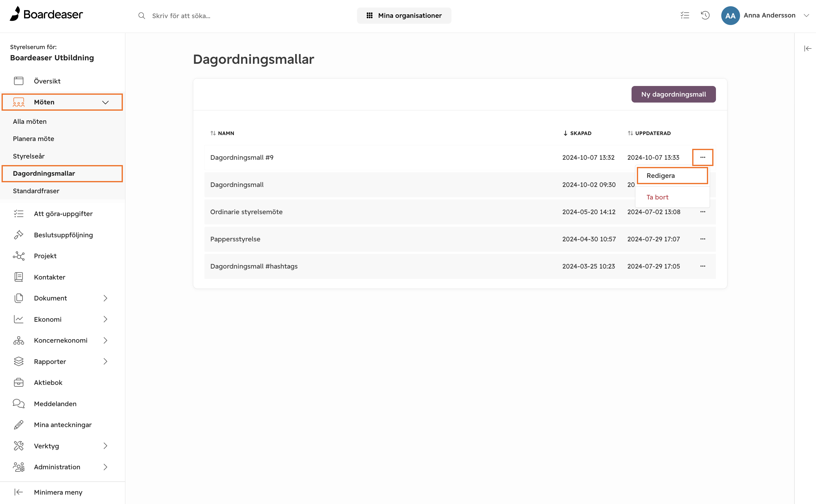Click the Koncernekonomi hierarchy icon

point(19,340)
